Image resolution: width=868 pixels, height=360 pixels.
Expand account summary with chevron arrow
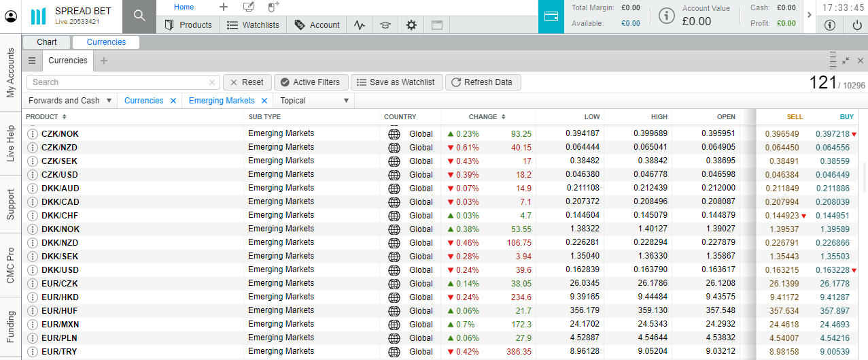(809, 15)
